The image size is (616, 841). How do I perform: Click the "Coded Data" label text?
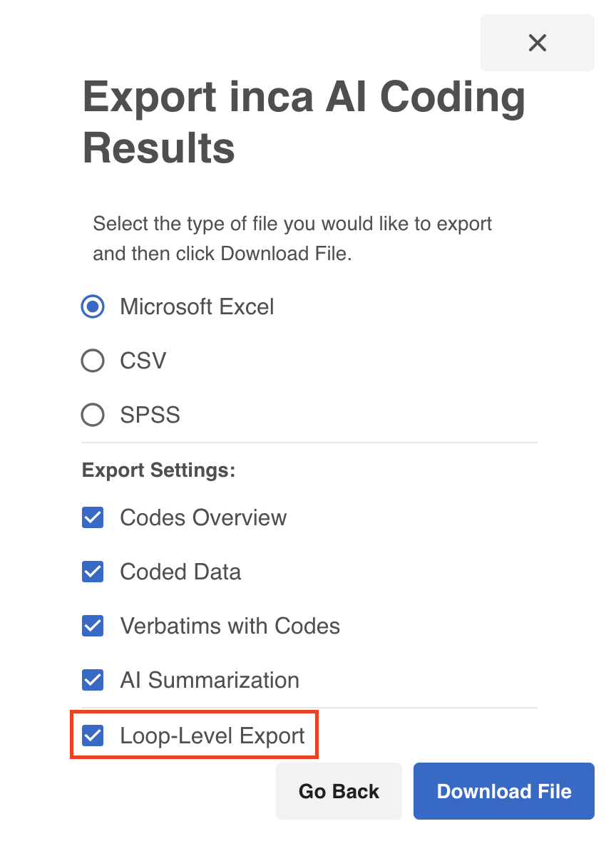coord(180,572)
